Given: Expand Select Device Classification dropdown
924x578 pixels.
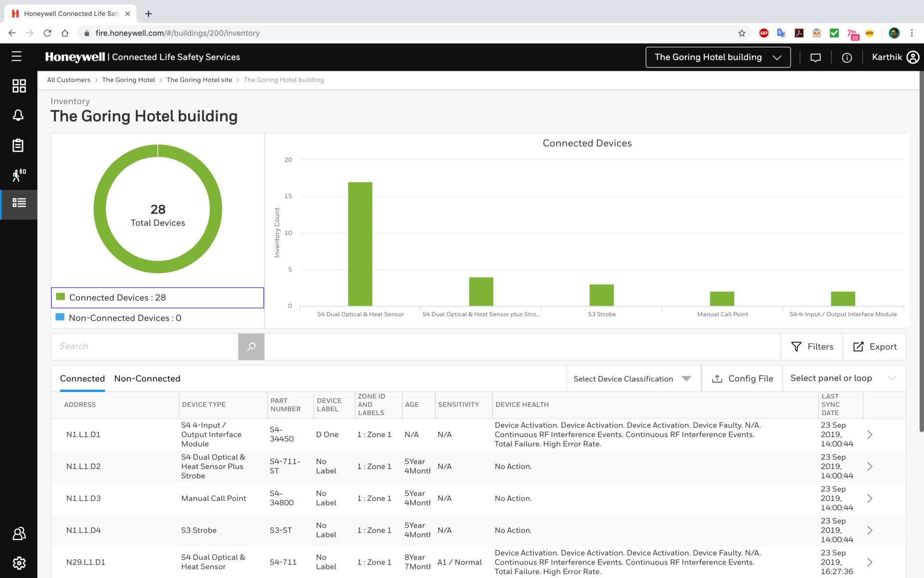Looking at the screenshot, I should [x=632, y=379].
